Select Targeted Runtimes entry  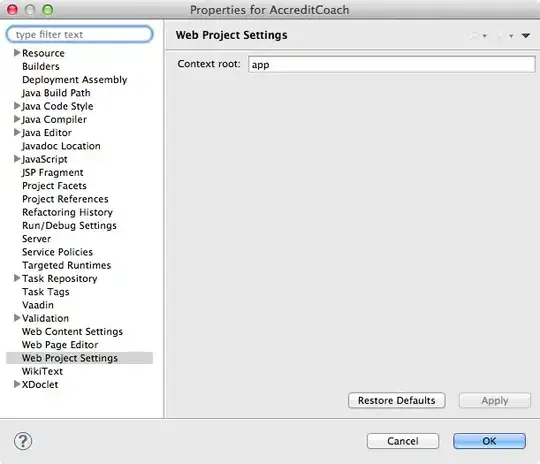(66, 265)
